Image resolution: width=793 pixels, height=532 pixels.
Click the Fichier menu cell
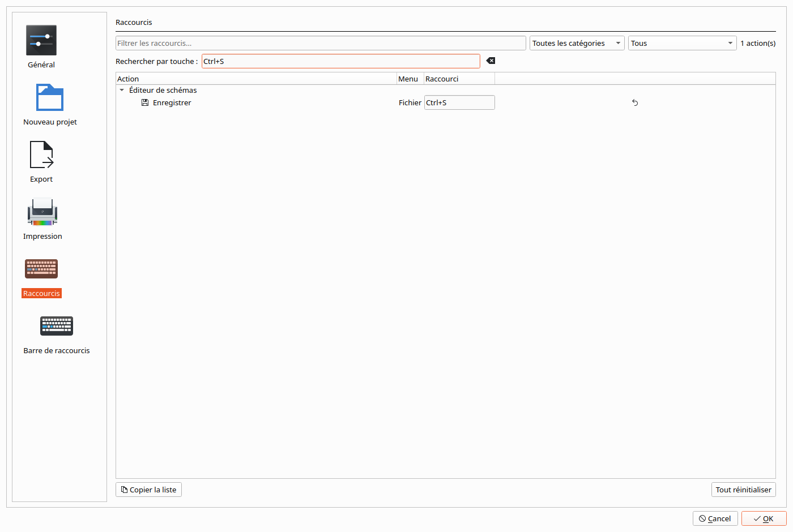410,102
